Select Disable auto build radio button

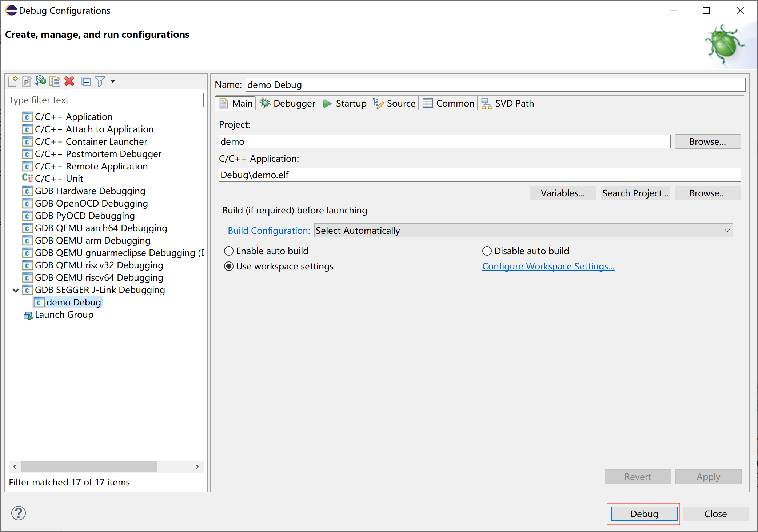487,251
